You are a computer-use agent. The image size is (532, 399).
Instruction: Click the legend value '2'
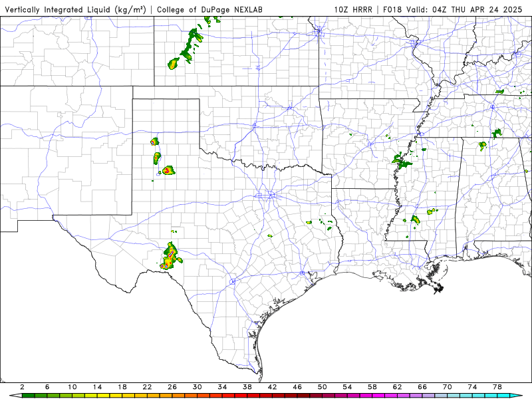(x=22, y=387)
